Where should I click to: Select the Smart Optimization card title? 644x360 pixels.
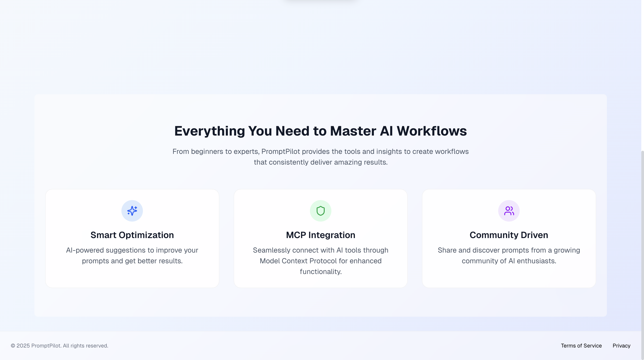coord(132,235)
